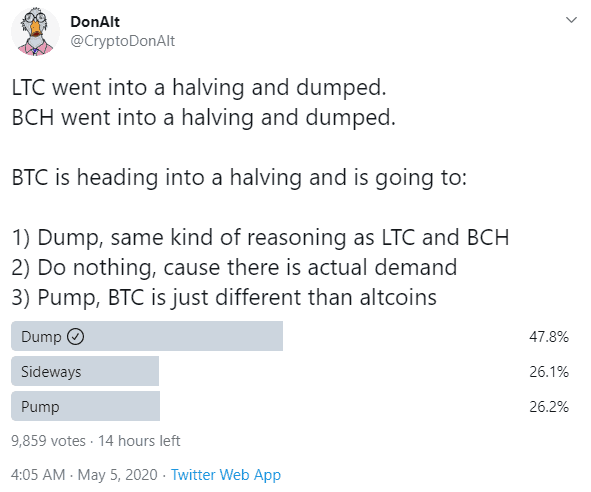Open the @CryptoDonAlt handle link
The width and height of the screenshot is (591, 492).
[x=122, y=41]
